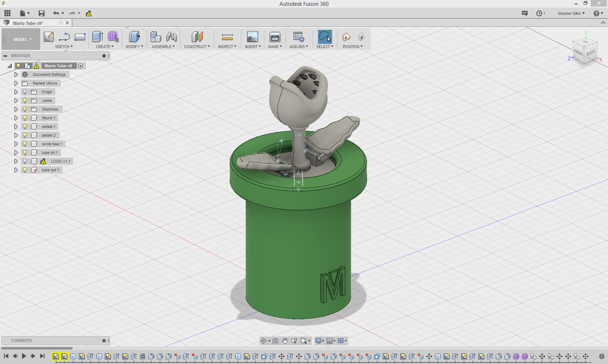Expand the tube int:1 node
The height and width of the screenshot is (364, 608).
pos(16,153)
